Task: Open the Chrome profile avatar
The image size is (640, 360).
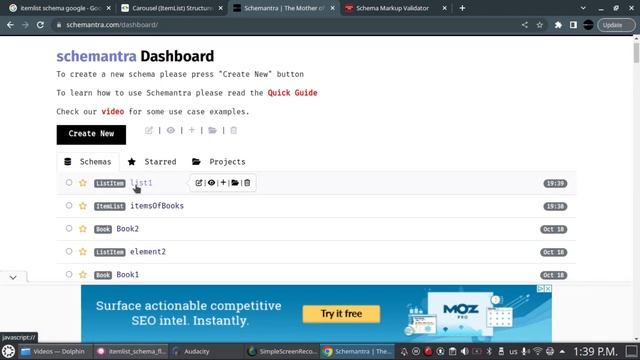Action: pyautogui.click(x=588, y=25)
